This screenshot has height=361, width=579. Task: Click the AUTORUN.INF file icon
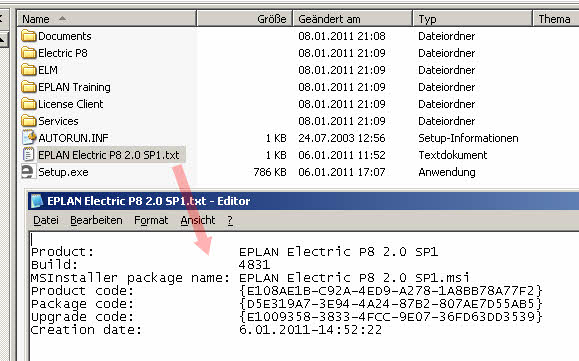(29, 137)
